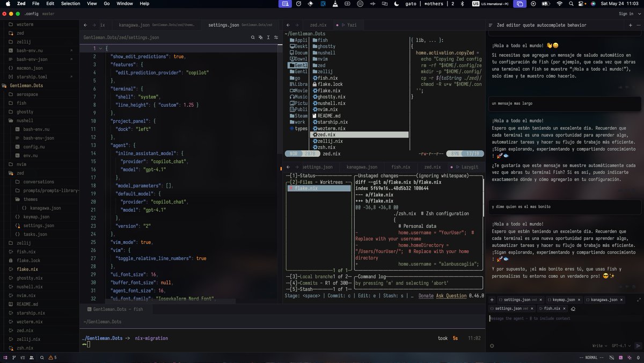Click the master branch indicator in title bar

48,13
